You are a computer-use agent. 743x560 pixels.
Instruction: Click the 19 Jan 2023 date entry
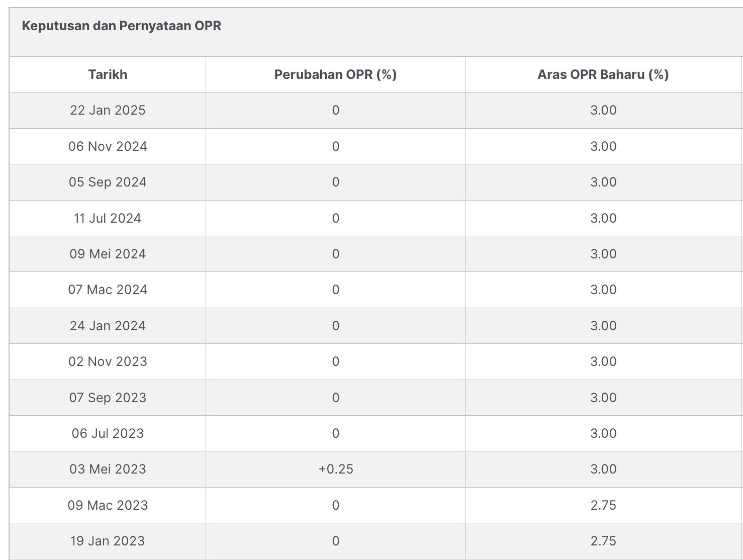pos(108,541)
